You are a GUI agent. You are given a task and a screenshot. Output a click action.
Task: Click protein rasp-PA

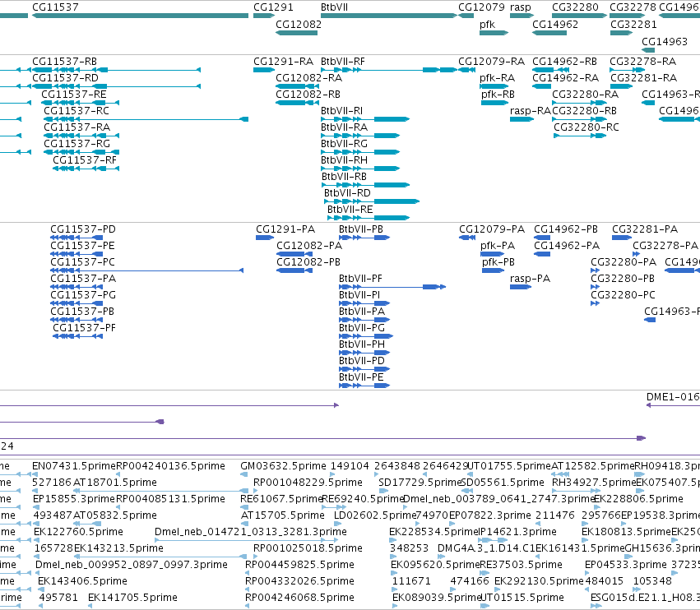[521, 287]
